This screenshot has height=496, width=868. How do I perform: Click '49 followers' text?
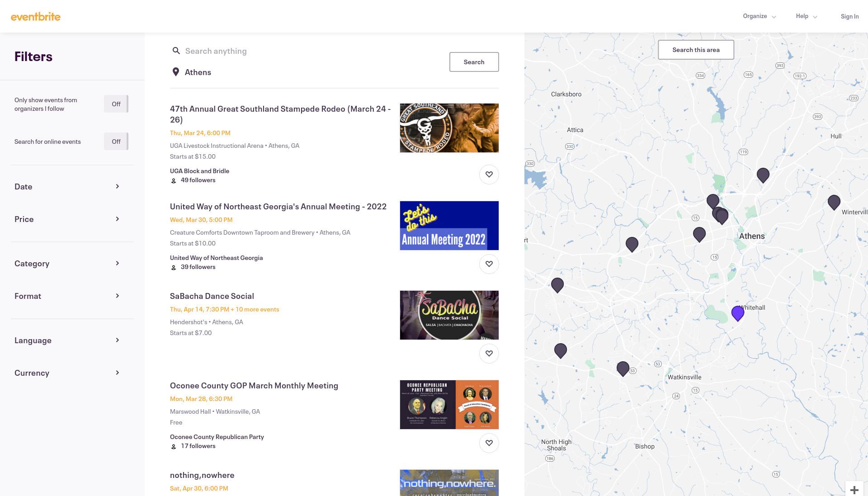point(198,180)
